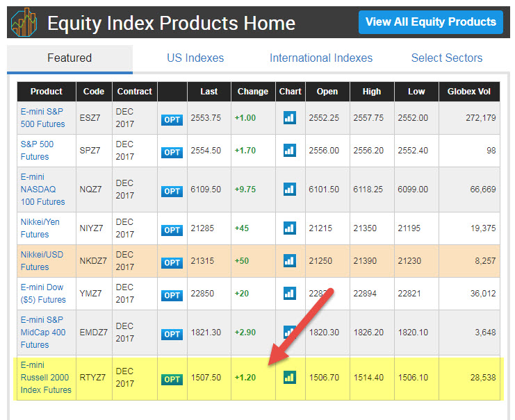Click the Chart column header

(291, 92)
